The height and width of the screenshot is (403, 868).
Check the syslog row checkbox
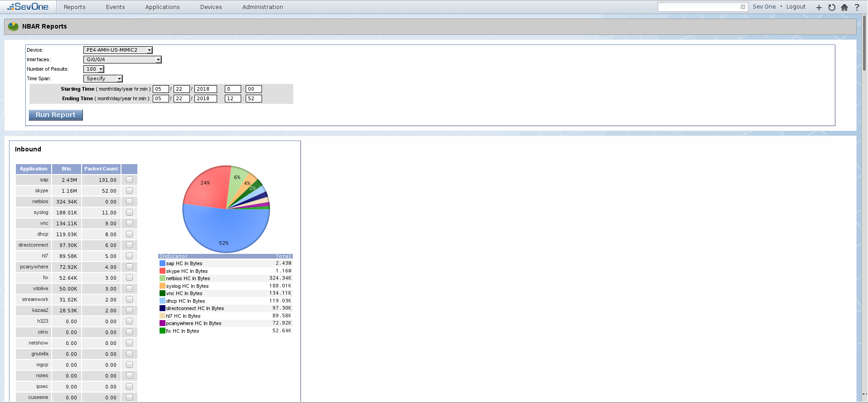(x=129, y=213)
